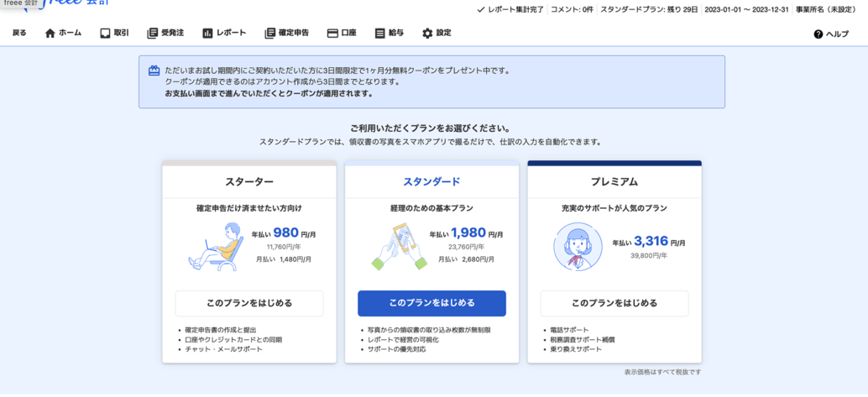The height and width of the screenshot is (397, 868).
Task: Click the 11,760円/年 yearly price
Action: (x=284, y=247)
